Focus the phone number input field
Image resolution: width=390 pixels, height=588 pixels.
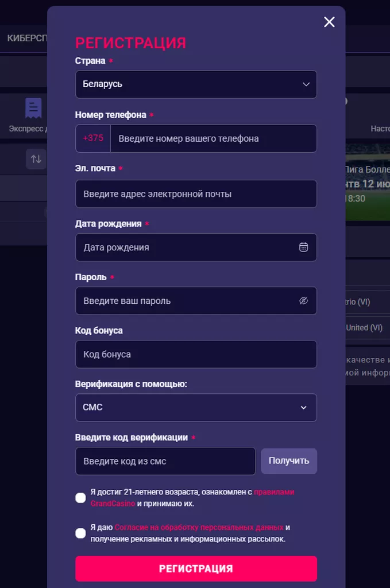tap(213, 138)
